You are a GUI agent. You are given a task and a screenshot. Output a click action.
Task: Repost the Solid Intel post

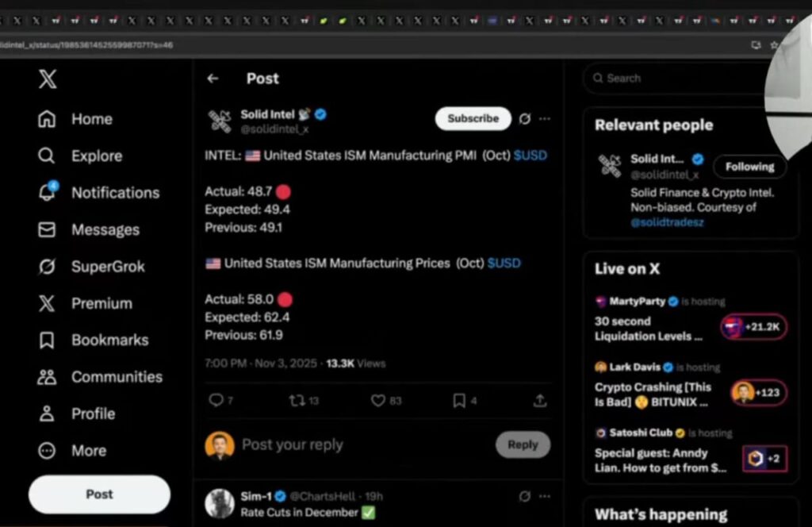[x=298, y=401]
